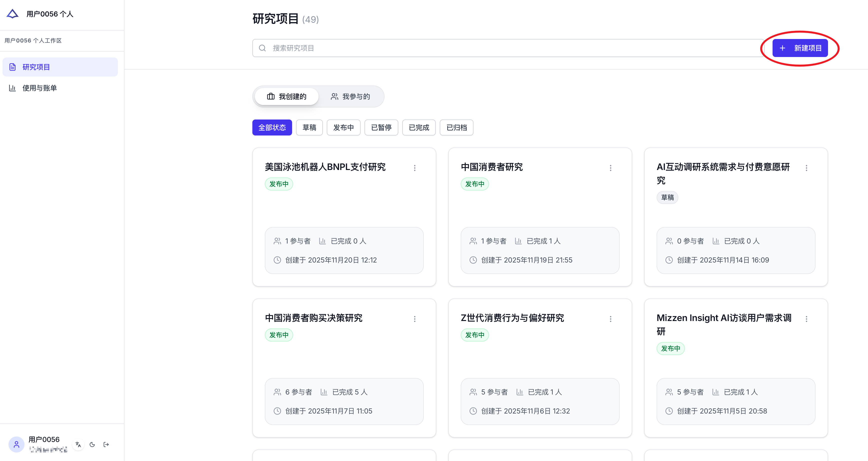This screenshot has width=868, height=461.
Task: Click the 创建于 2025年11月20日 12:12 text
Action: point(331,260)
